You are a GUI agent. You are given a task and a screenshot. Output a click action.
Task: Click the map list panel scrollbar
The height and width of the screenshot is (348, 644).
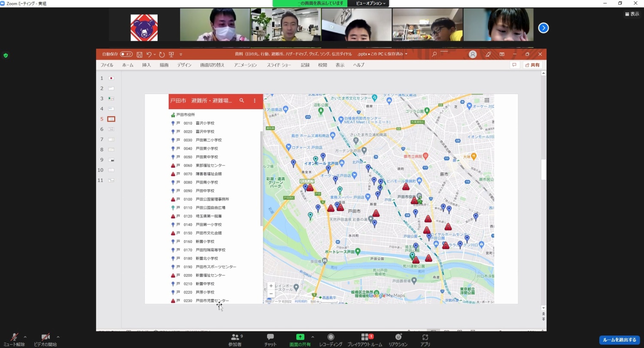(261, 179)
